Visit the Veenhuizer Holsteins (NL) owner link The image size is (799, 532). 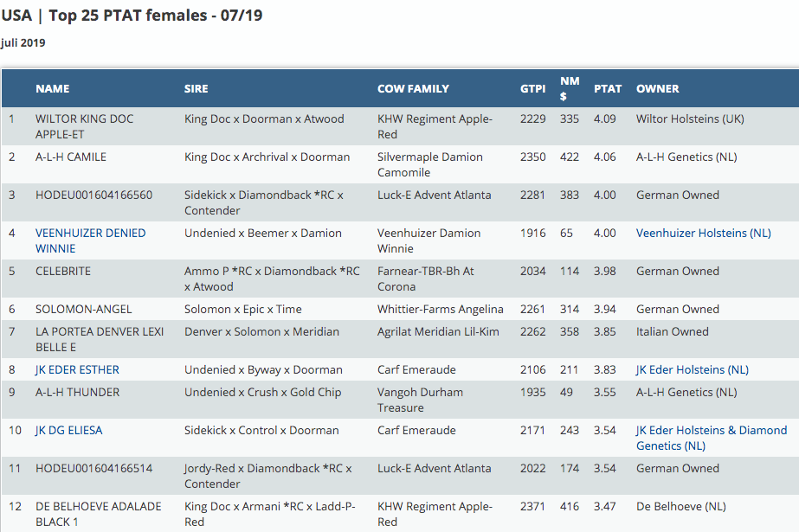click(703, 233)
